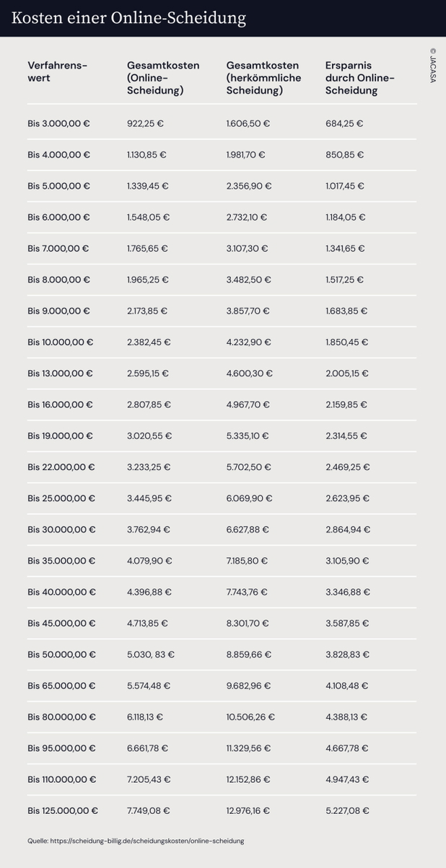The width and height of the screenshot is (446, 868).
Task: Click the 5.030, 83 € online cost cell
Action: [x=150, y=655]
